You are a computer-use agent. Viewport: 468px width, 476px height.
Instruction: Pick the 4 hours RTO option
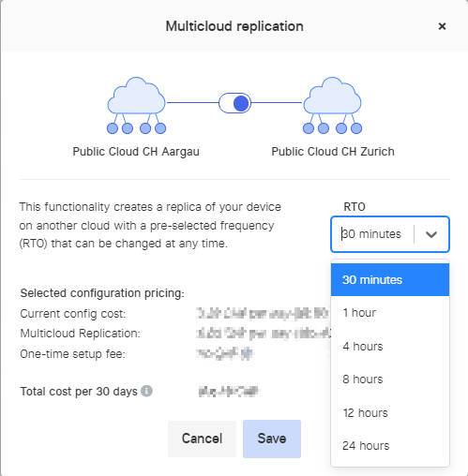point(390,346)
